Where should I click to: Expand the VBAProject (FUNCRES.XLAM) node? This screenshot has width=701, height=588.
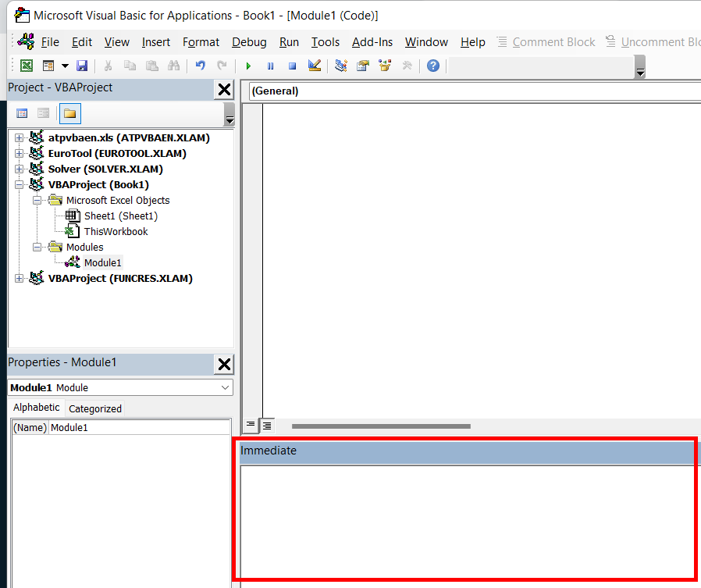point(19,278)
